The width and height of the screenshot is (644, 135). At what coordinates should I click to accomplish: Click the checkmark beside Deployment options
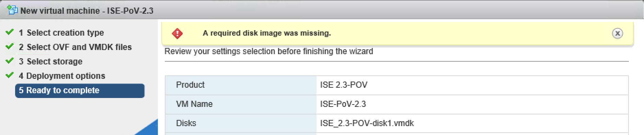[x=10, y=75]
